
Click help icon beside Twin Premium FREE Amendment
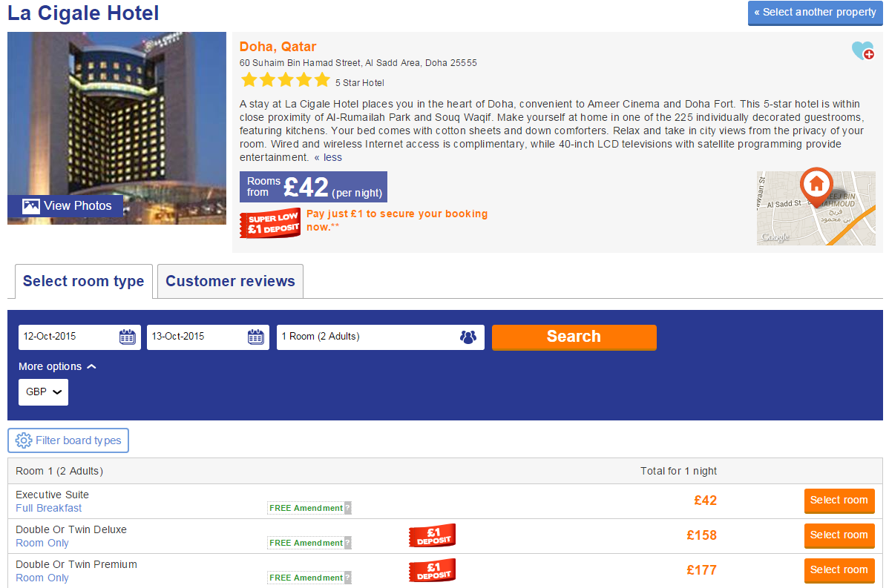(347, 578)
